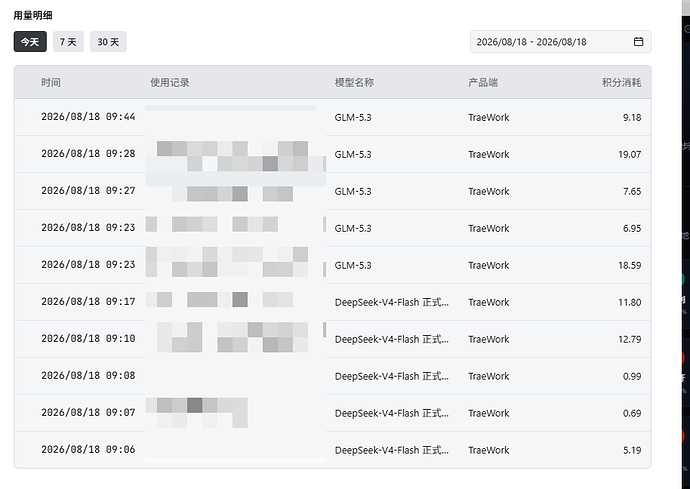Click the 产品端 column header

pyautogui.click(x=483, y=82)
